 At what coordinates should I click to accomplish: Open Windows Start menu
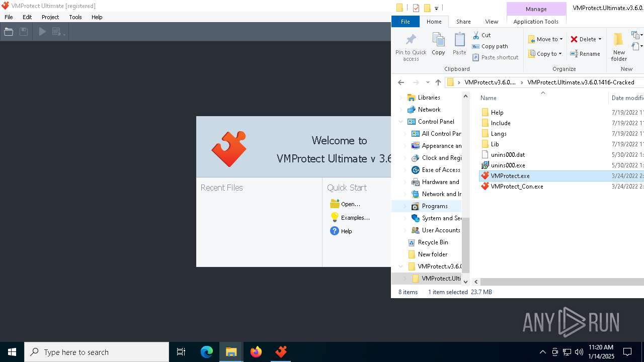(12, 352)
